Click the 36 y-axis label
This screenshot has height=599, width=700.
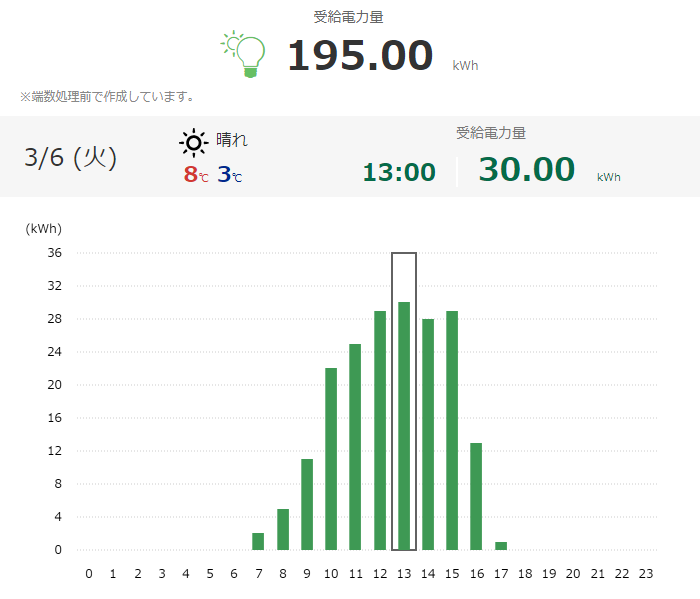(x=54, y=253)
